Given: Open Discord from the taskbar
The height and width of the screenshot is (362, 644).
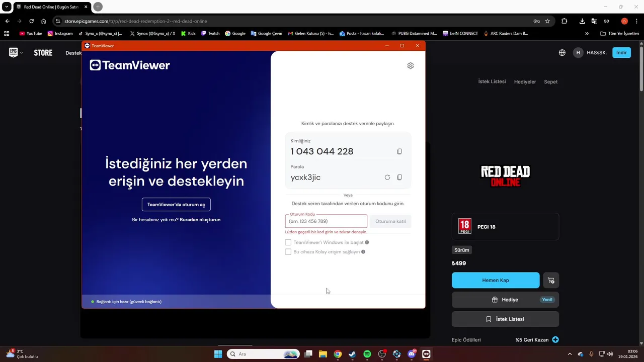Looking at the screenshot, I should pos(412,354).
